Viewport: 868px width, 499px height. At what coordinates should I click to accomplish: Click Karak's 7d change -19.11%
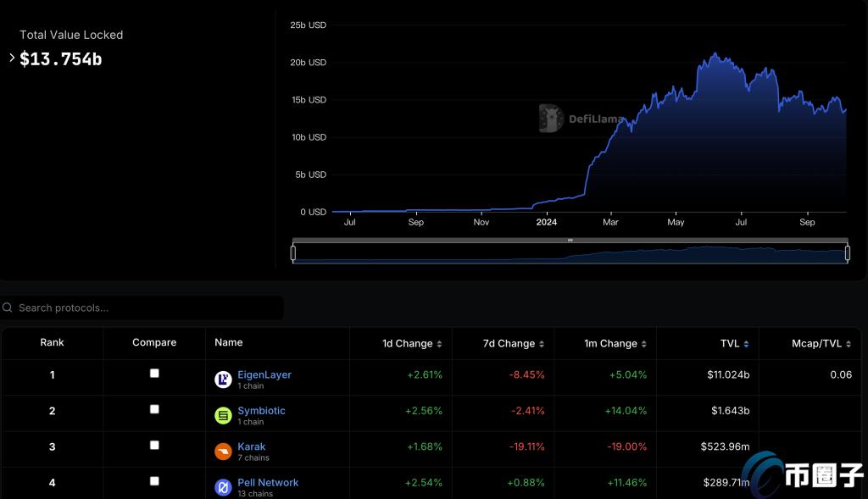pyautogui.click(x=527, y=446)
